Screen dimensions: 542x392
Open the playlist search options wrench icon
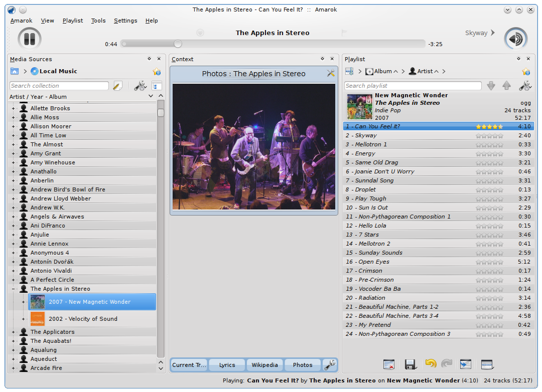point(525,86)
